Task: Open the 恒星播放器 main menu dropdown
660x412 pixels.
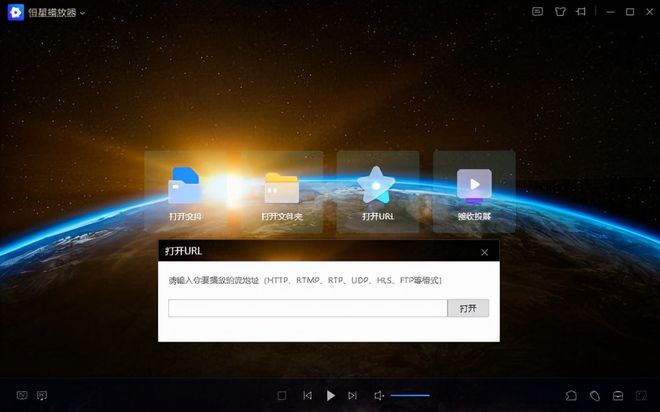Action: pos(82,13)
